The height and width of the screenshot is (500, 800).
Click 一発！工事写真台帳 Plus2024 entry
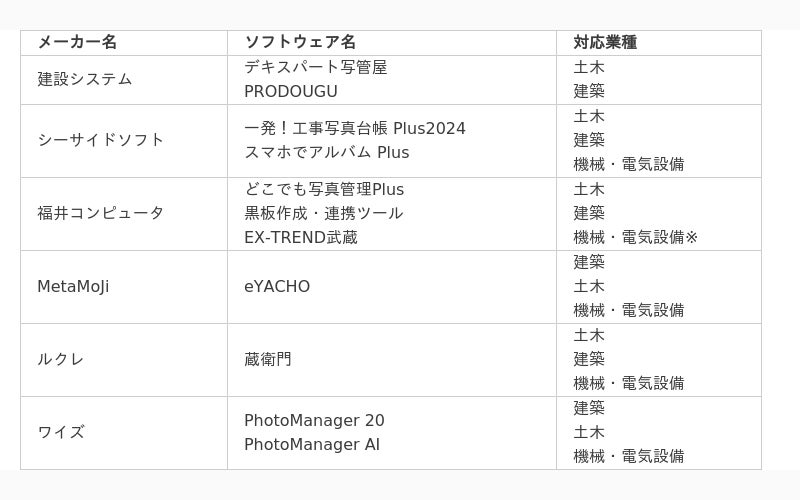pyautogui.click(x=355, y=128)
